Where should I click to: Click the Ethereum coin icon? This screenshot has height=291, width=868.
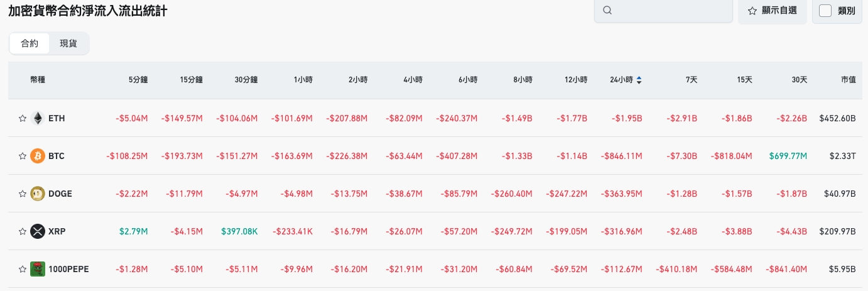pyautogui.click(x=38, y=118)
